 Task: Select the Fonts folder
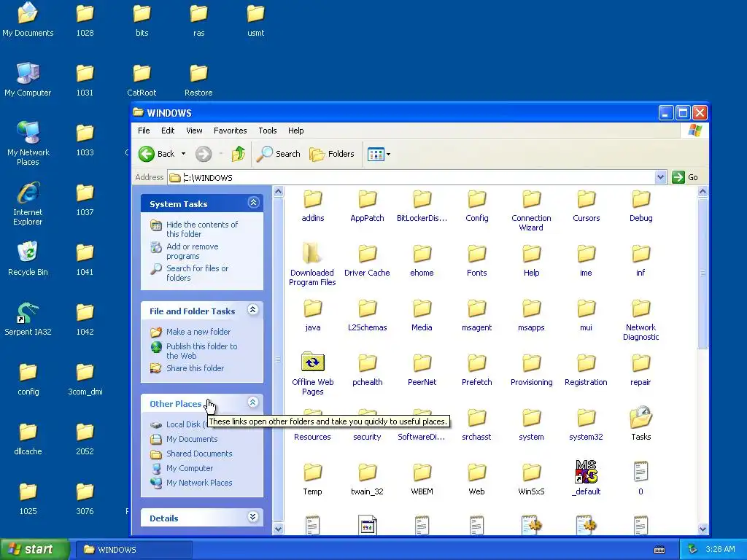[x=476, y=262]
